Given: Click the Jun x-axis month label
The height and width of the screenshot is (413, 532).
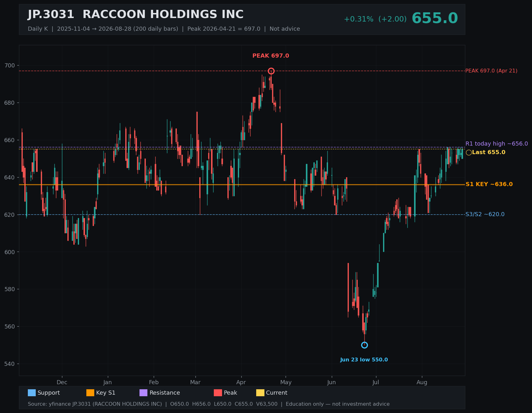Looking at the screenshot, I should pos(331,382).
